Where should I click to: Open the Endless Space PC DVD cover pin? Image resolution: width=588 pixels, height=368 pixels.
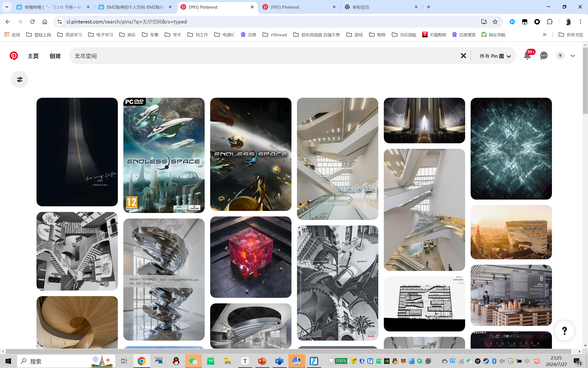point(164,155)
